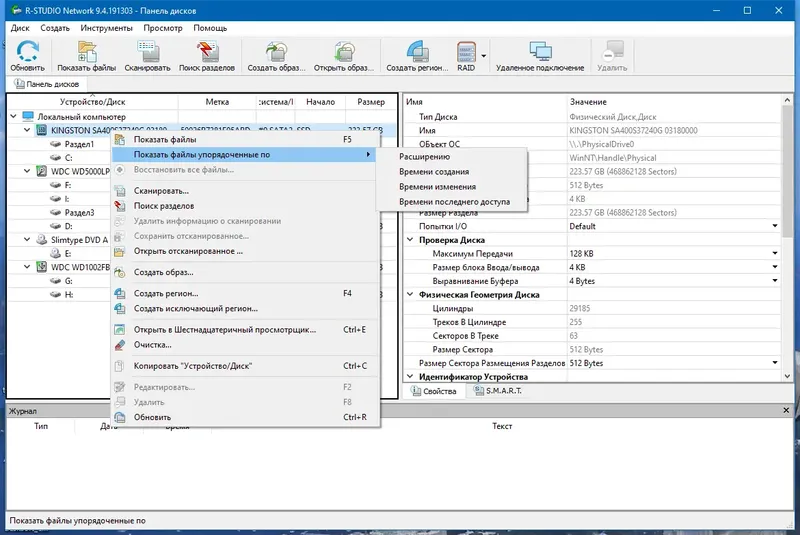Select the D: partition row
The image size is (800, 535).
point(61,226)
